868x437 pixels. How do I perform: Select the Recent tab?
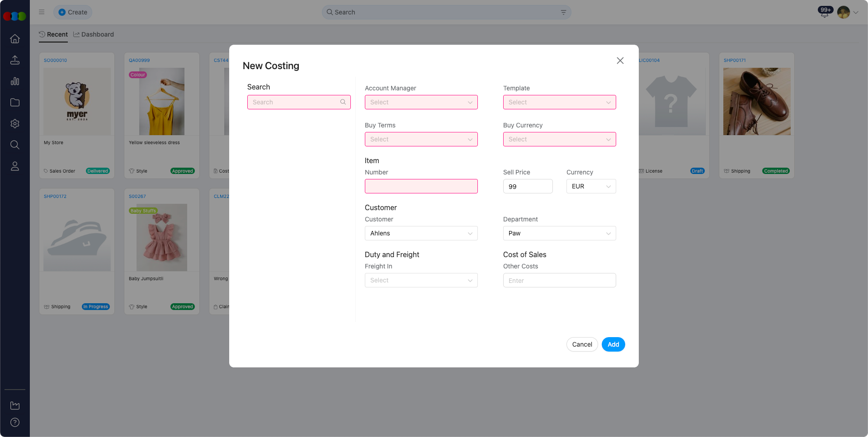[x=53, y=34]
